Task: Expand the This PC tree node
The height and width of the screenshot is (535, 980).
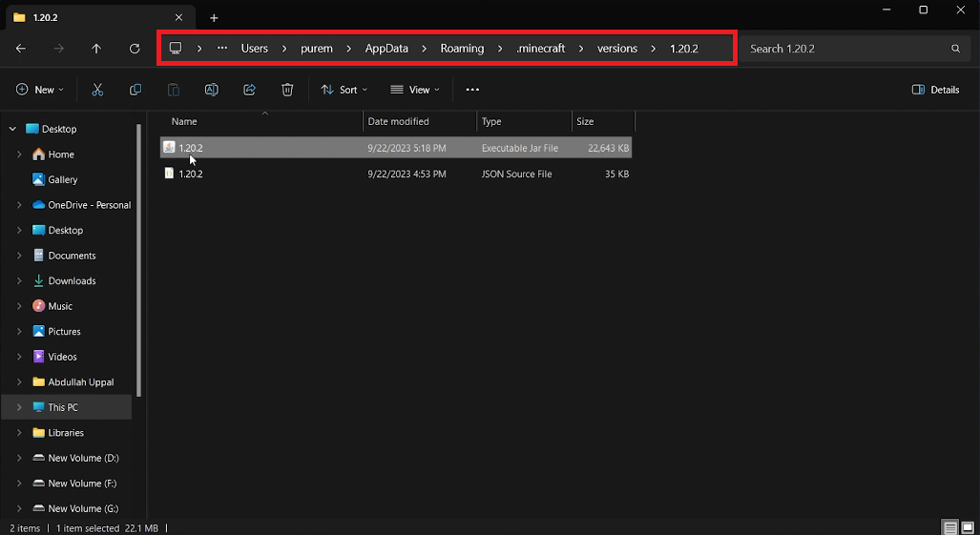Action: [19, 407]
